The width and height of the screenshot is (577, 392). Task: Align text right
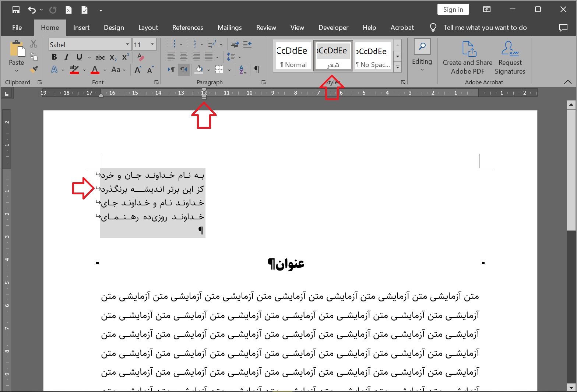pos(196,57)
